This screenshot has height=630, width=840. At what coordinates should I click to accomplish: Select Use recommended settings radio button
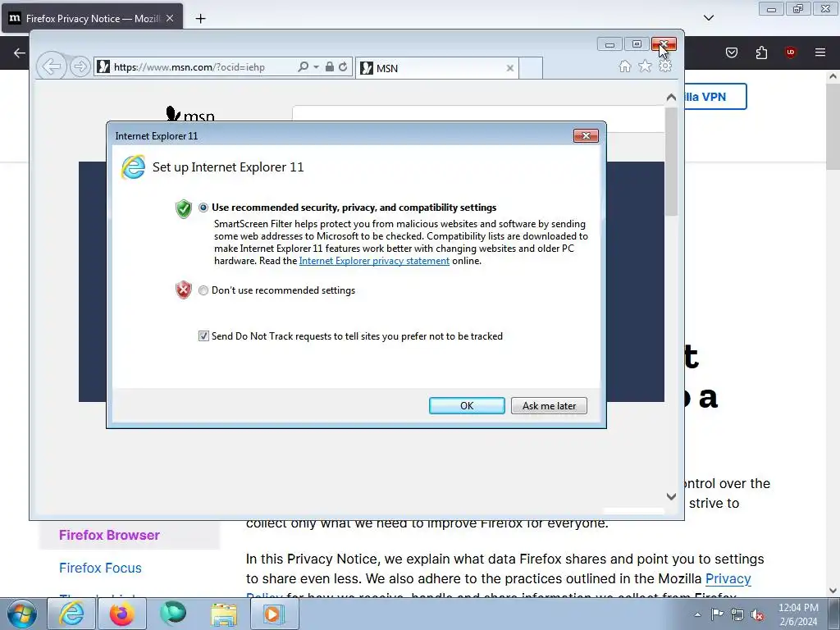(203, 208)
